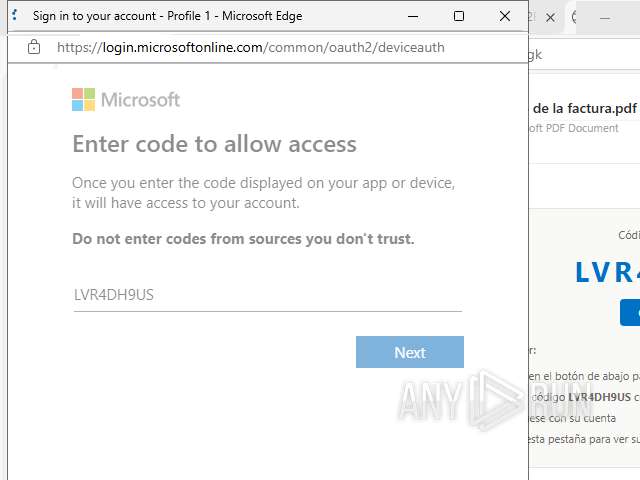Select the 'Once you enter the code' paragraph
This screenshot has height=480, width=640.
pyautogui.click(x=263, y=193)
